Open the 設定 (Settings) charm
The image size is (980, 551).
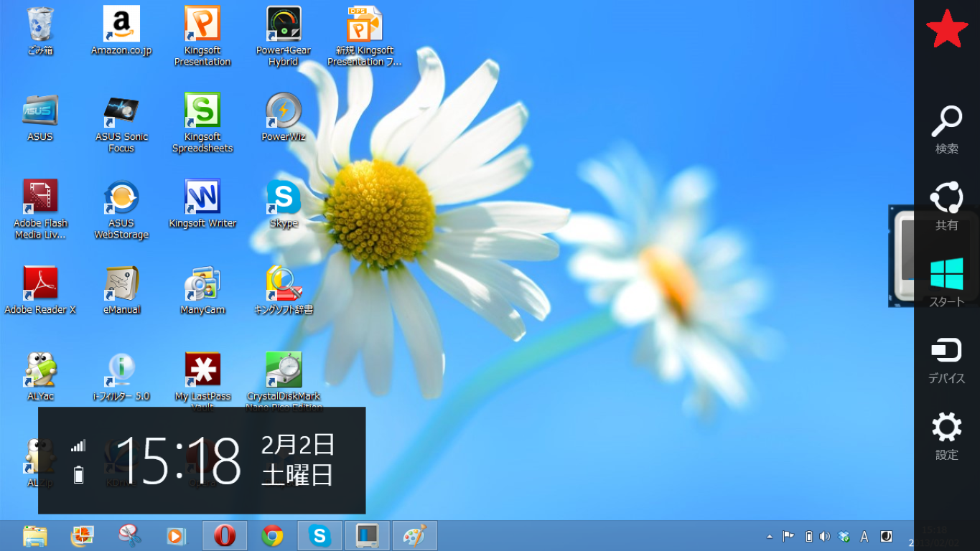pyautogui.click(x=946, y=435)
